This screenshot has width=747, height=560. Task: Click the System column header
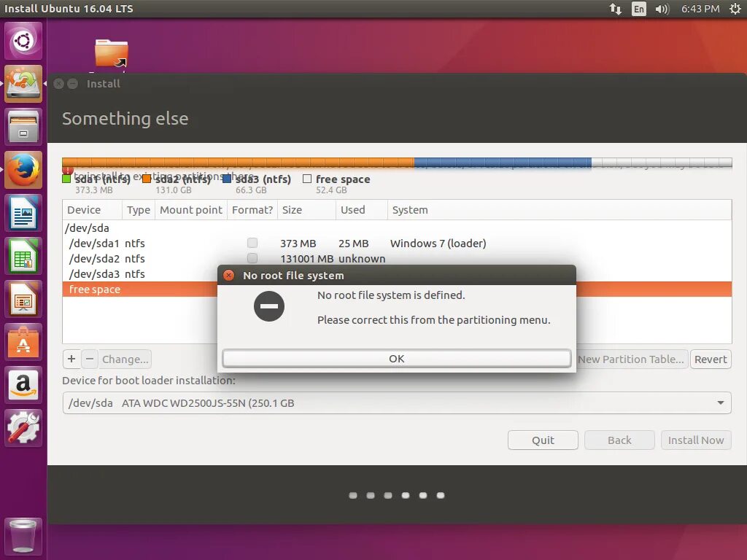coord(560,210)
